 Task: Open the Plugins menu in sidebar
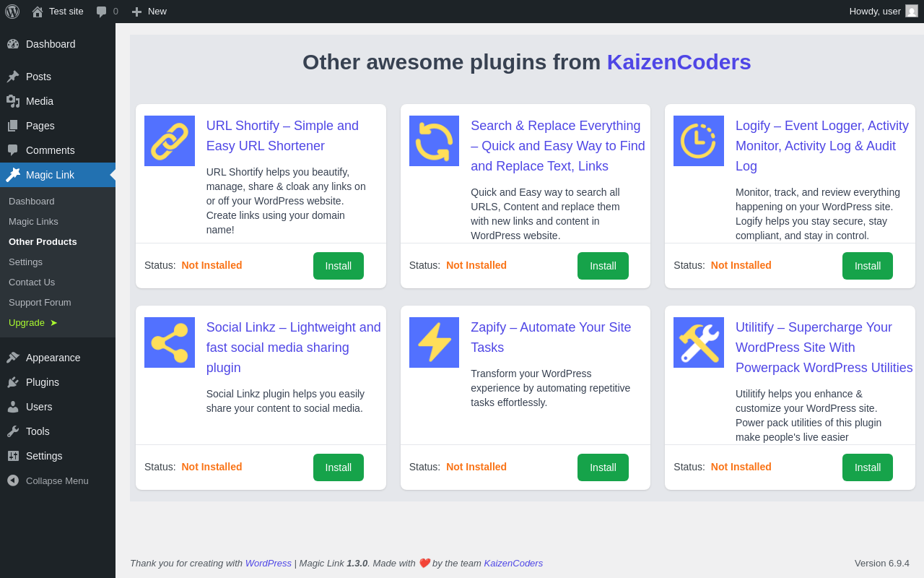(x=43, y=382)
